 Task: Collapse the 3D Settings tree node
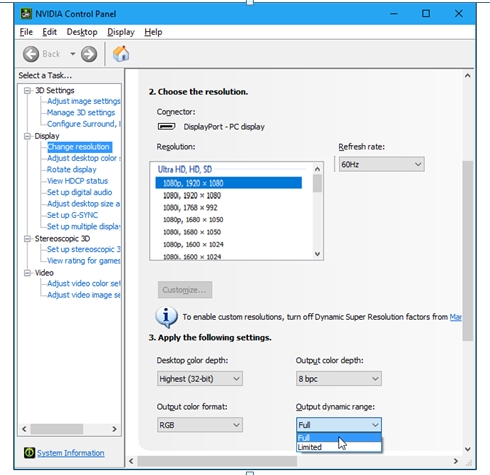[x=27, y=91]
